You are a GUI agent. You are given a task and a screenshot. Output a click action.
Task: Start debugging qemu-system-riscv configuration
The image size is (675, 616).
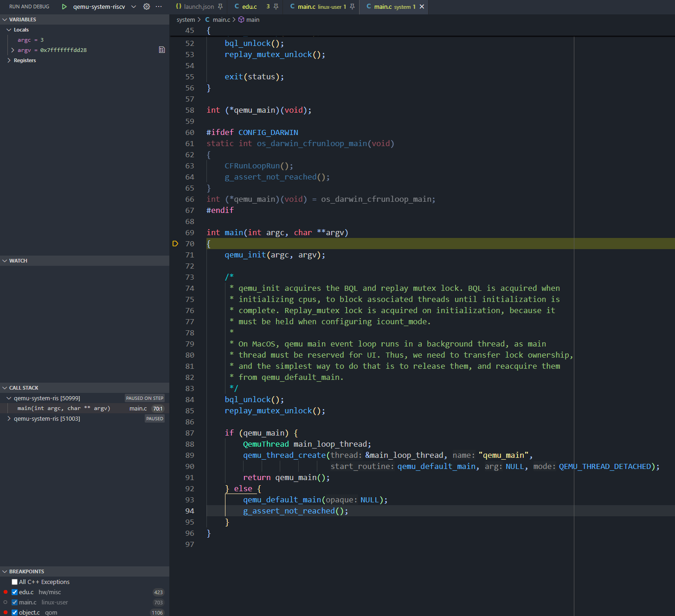[64, 6]
